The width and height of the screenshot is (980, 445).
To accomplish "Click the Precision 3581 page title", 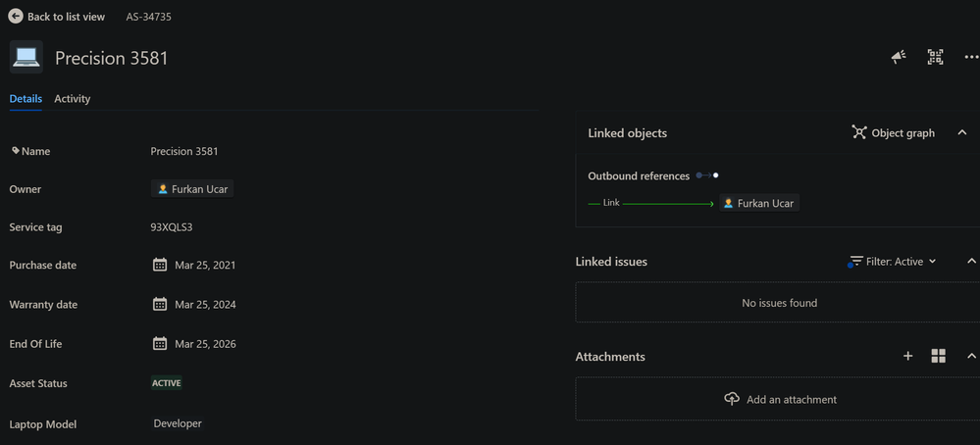I will click(112, 58).
